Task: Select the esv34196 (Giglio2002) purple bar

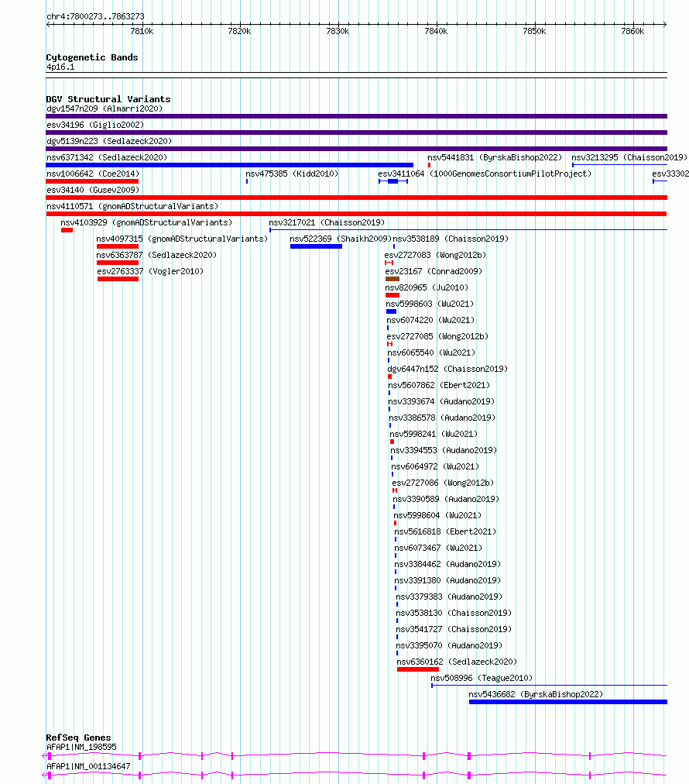Action: pos(356,132)
